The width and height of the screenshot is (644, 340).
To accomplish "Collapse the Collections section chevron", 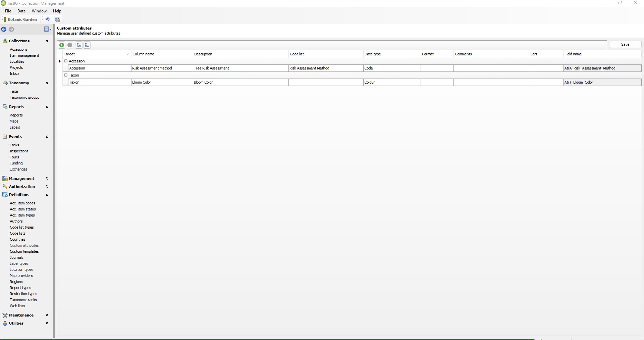I will 47,41.
